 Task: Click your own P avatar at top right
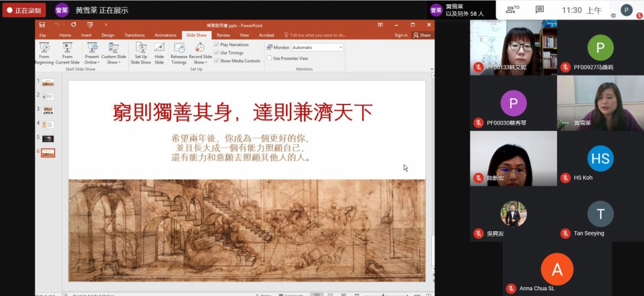point(626,10)
